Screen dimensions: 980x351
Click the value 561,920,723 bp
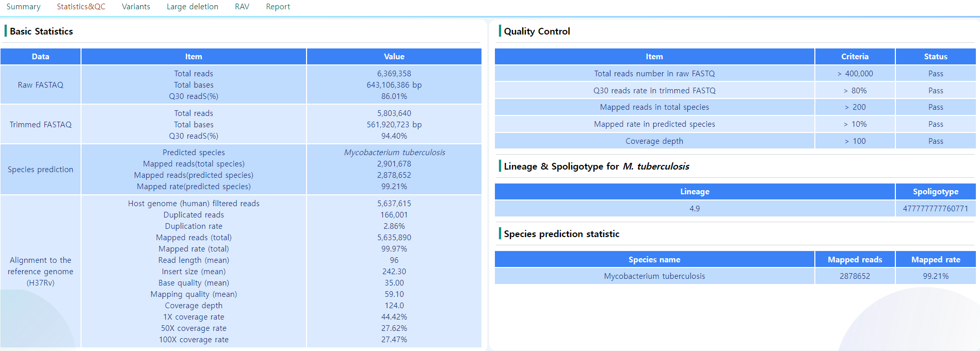pos(394,125)
